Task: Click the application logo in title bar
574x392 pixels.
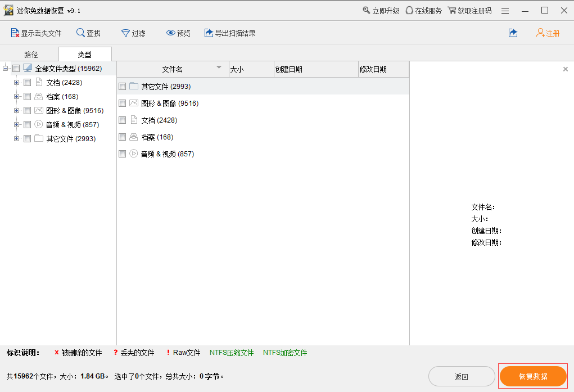Action: point(8,10)
